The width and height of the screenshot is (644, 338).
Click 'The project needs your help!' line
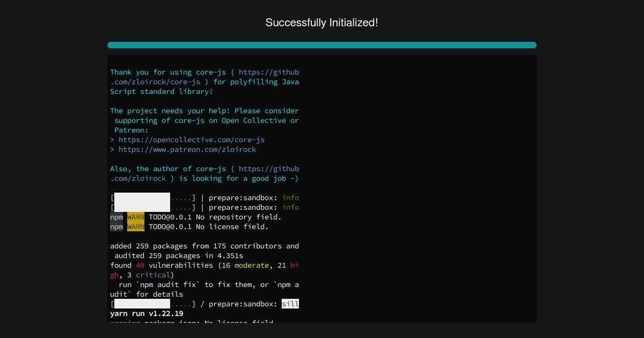(204, 111)
